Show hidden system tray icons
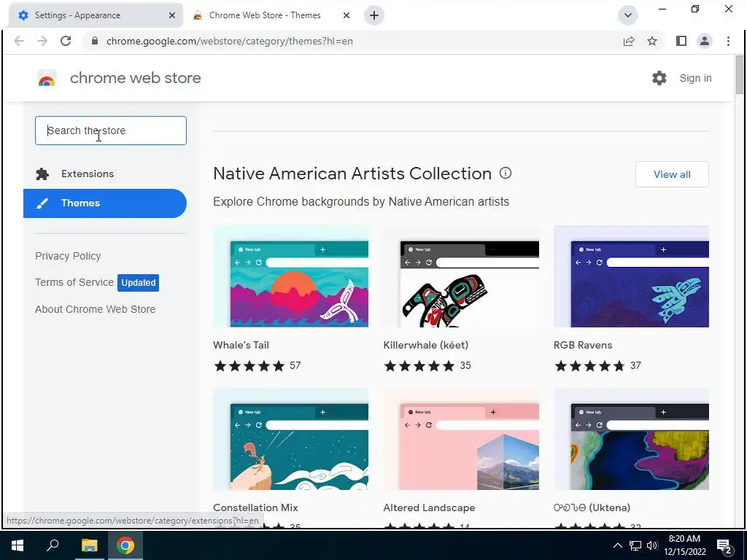The image size is (747, 560). 617,545
